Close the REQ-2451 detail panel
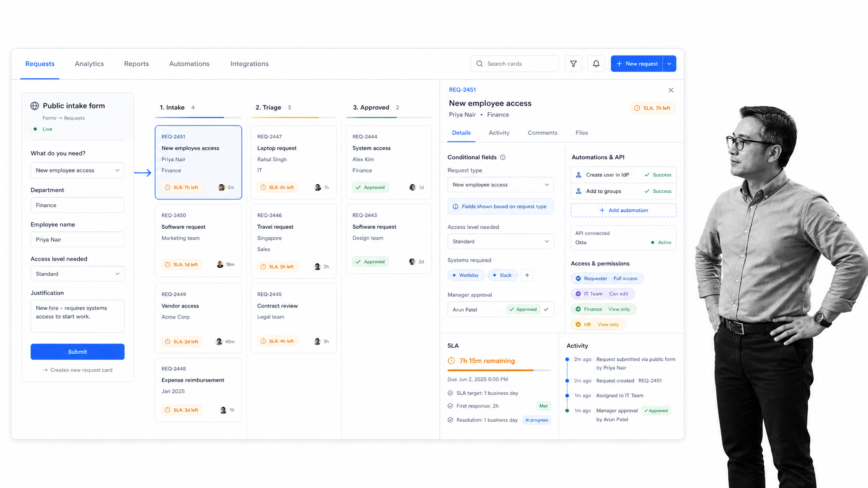The image size is (868, 488). click(x=671, y=90)
